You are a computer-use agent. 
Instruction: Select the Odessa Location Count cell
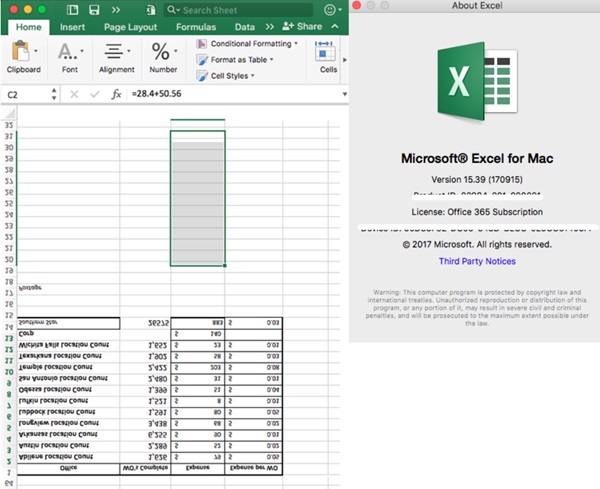point(68,390)
